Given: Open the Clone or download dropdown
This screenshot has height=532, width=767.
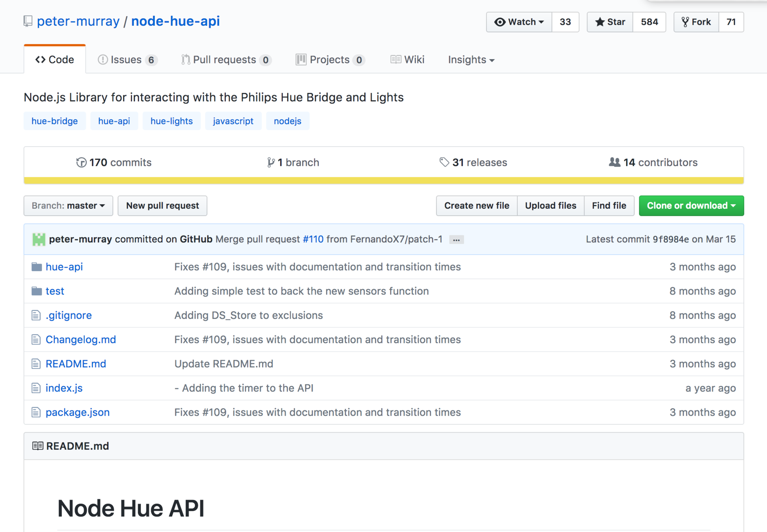Looking at the screenshot, I should [691, 206].
